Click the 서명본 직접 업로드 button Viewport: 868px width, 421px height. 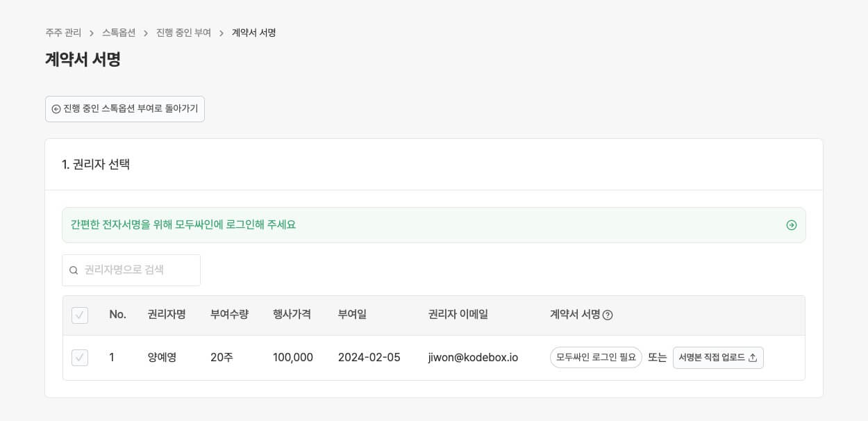click(718, 358)
